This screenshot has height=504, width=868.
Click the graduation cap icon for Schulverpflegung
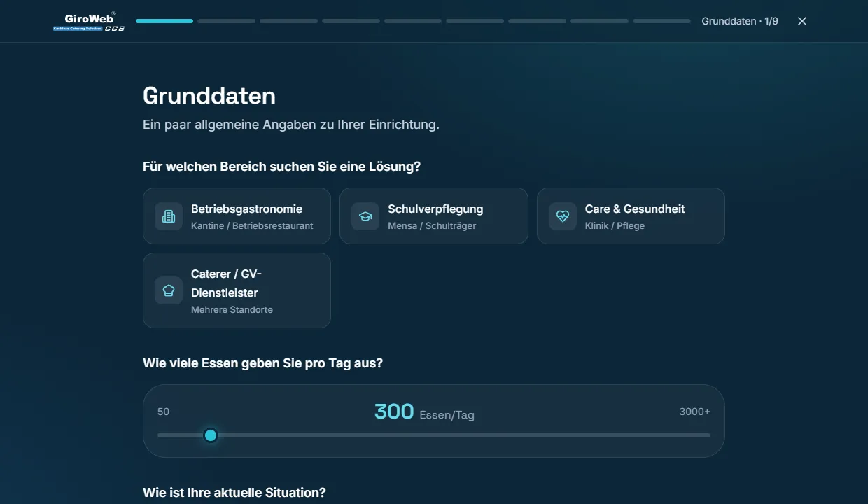pyautogui.click(x=365, y=216)
